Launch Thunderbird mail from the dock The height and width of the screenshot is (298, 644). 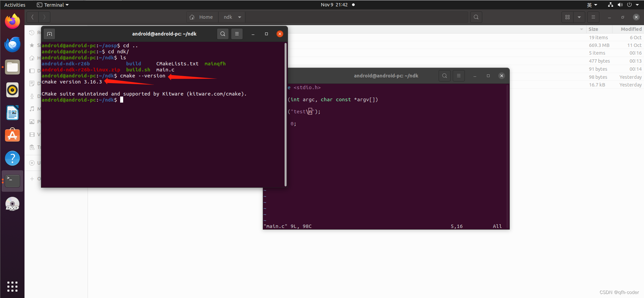coord(12,44)
